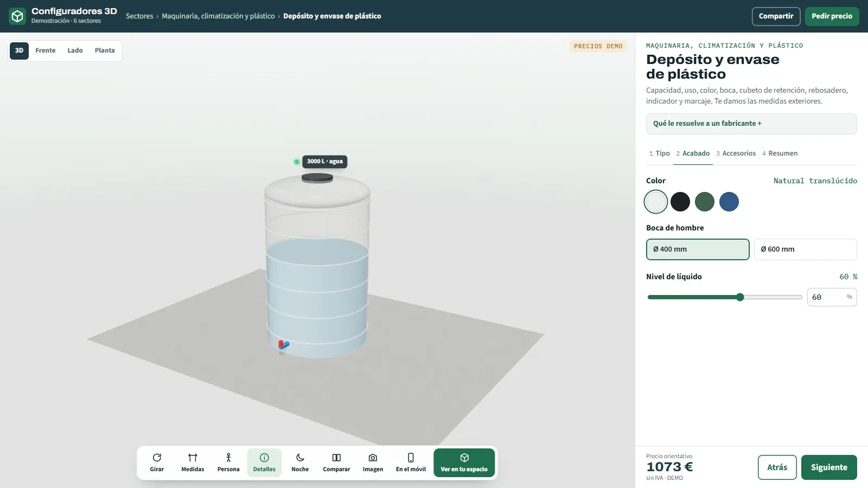
Task: Choose the natural translucent white color swatch
Action: pos(656,202)
